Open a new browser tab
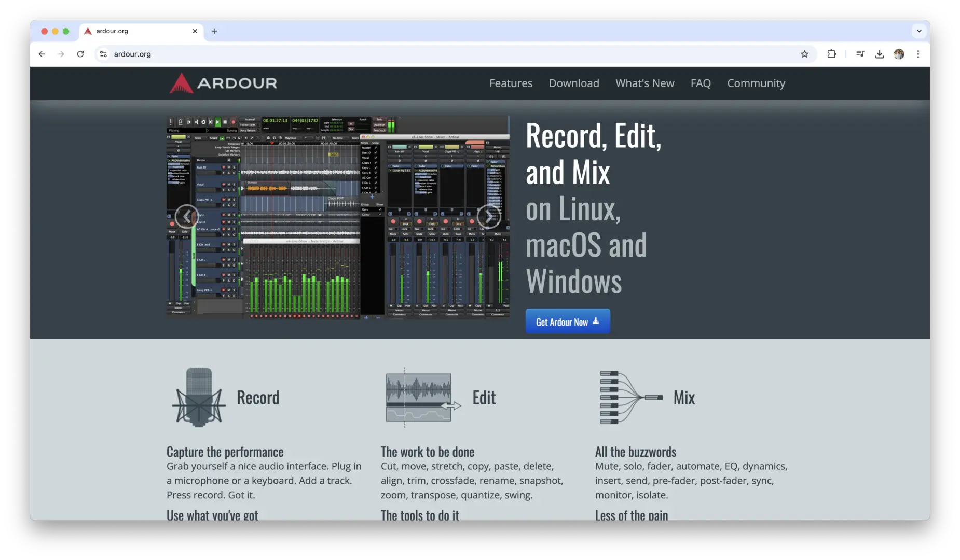The width and height of the screenshot is (960, 560). [x=214, y=31]
